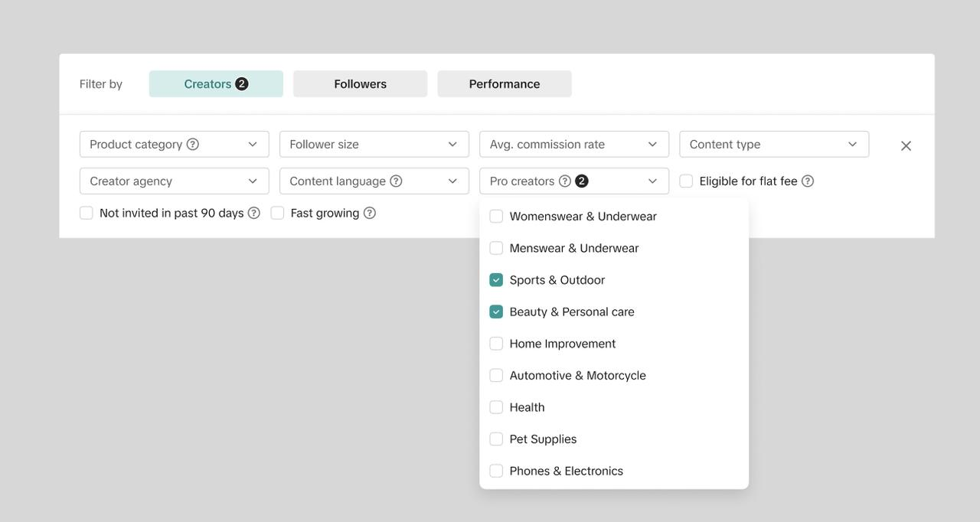This screenshot has width=980, height=522.
Task: Expand the Avg. commission rate dropdown
Action: click(573, 144)
